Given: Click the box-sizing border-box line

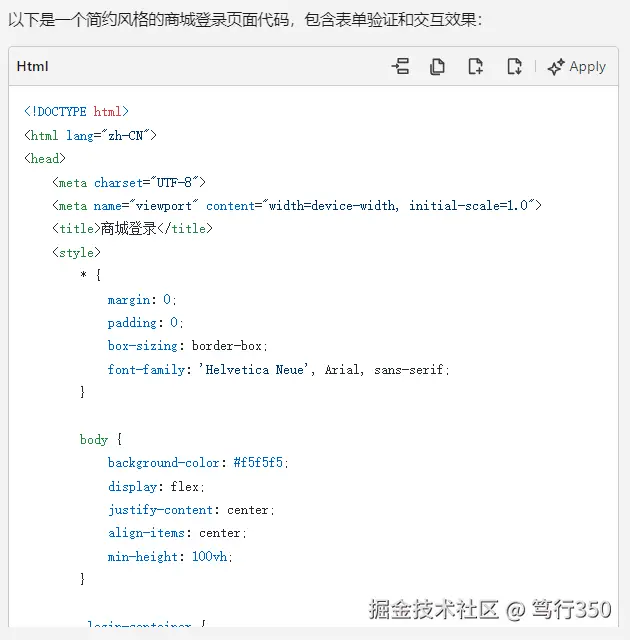Looking at the screenshot, I should coord(188,346).
